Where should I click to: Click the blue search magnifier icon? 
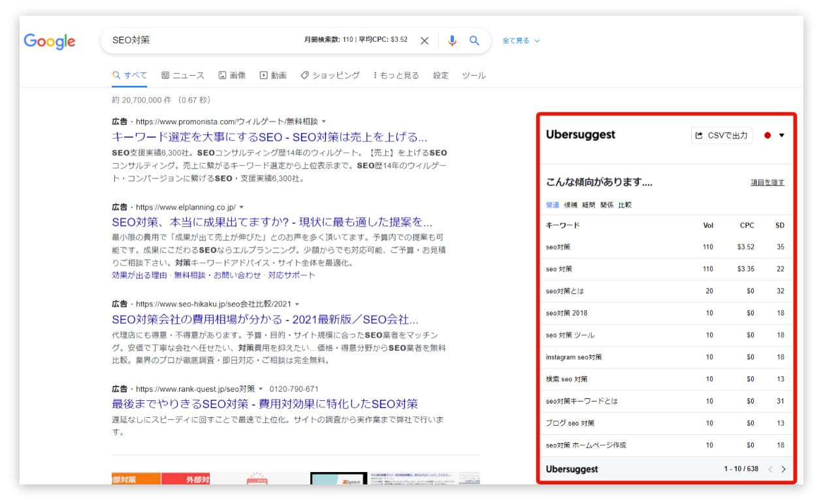(475, 40)
